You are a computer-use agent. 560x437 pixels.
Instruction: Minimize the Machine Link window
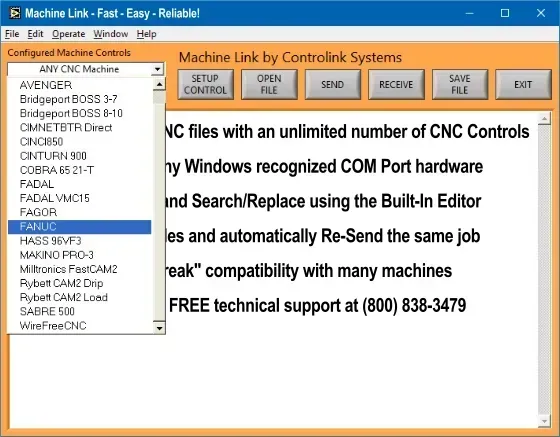click(x=470, y=13)
